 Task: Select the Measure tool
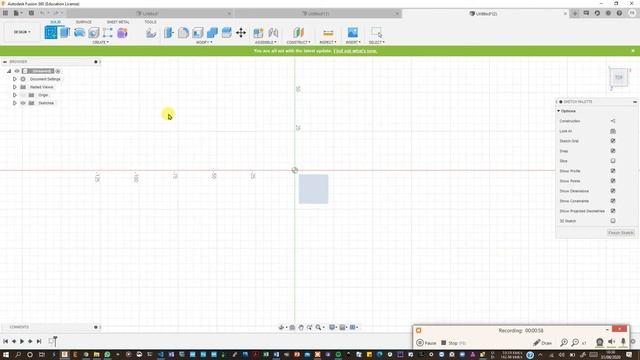tap(328, 32)
